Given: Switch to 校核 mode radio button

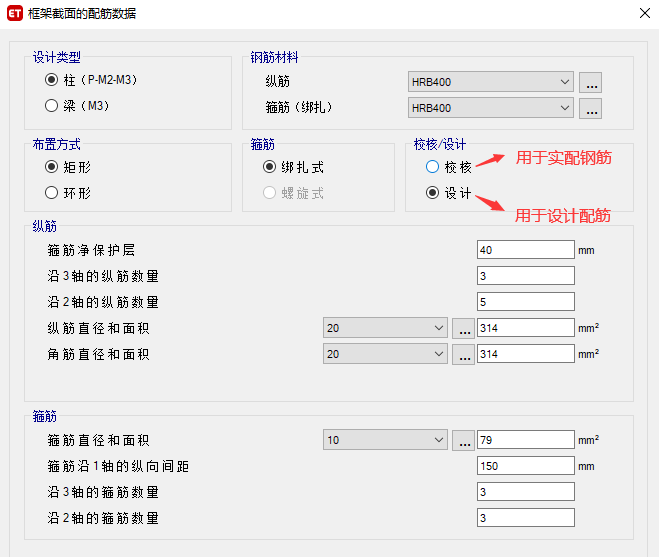Looking at the screenshot, I should [432, 167].
